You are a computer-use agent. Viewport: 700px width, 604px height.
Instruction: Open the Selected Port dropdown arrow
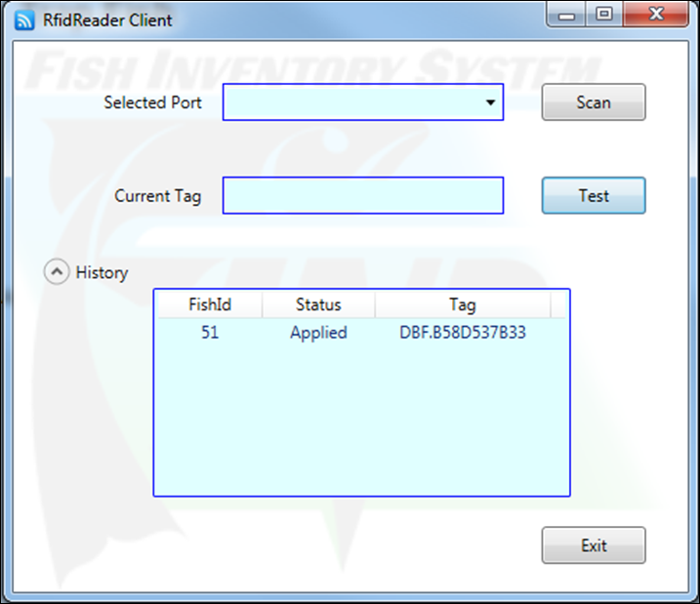click(x=490, y=102)
